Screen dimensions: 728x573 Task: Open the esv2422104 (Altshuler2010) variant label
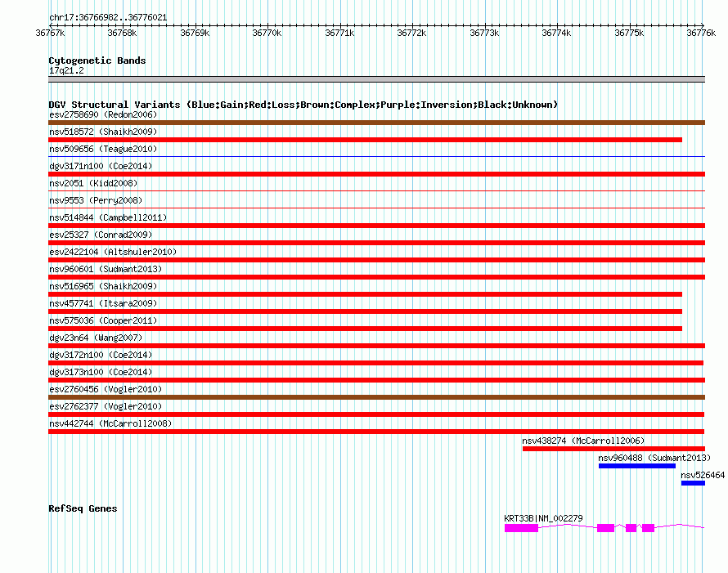[x=113, y=252]
